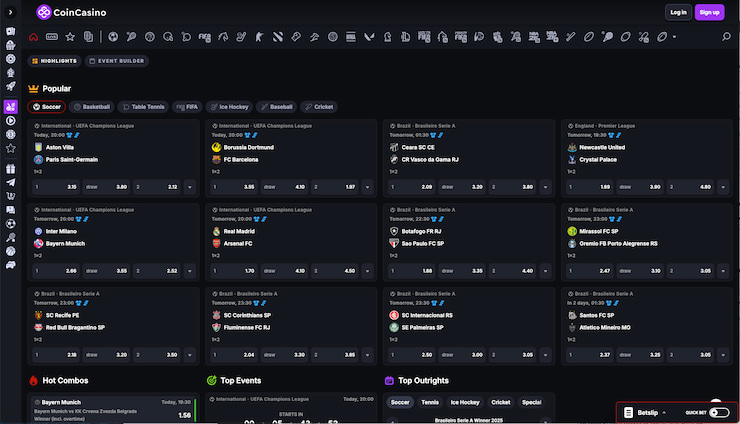Viewport: 740px width, 424px height.
Task: Open the Crystal Palace team name
Action: (598, 160)
